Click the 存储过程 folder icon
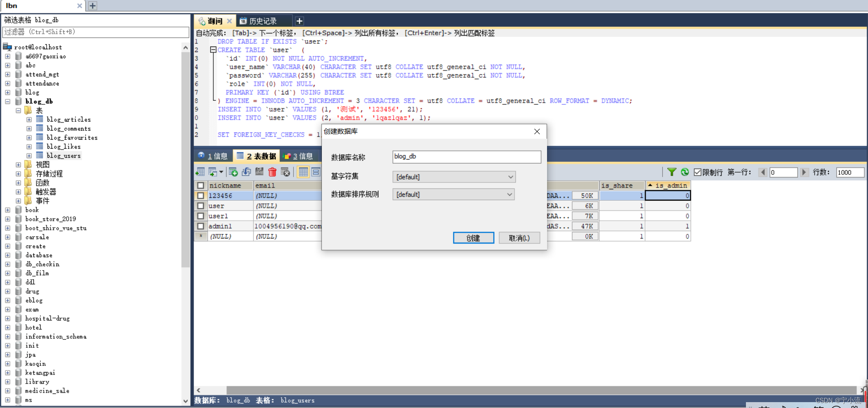 [28, 174]
